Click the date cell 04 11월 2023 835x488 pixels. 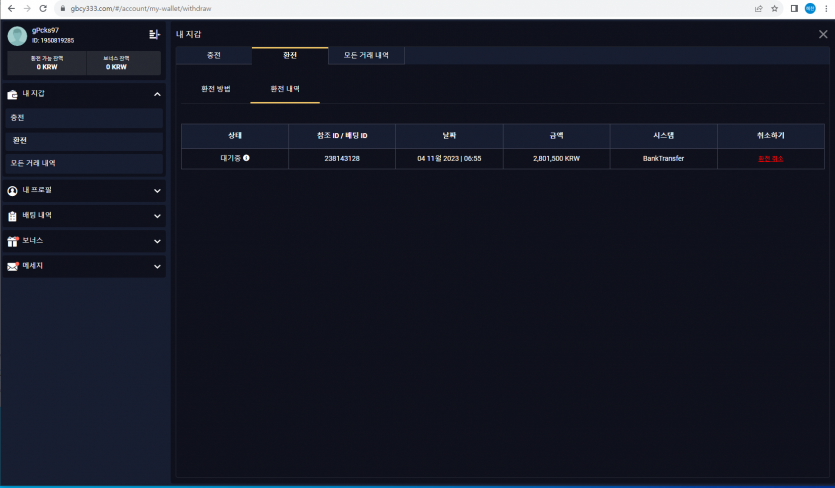449,159
